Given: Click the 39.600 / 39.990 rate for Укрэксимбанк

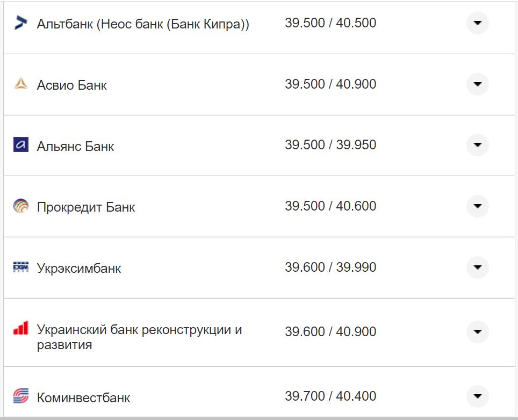Looking at the screenshot, I should (330, 267).
